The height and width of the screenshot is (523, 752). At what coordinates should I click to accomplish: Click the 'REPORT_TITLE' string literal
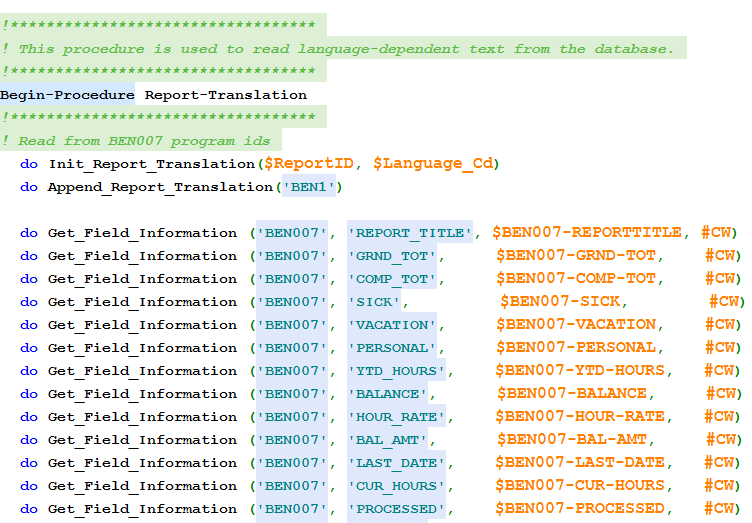410,233
